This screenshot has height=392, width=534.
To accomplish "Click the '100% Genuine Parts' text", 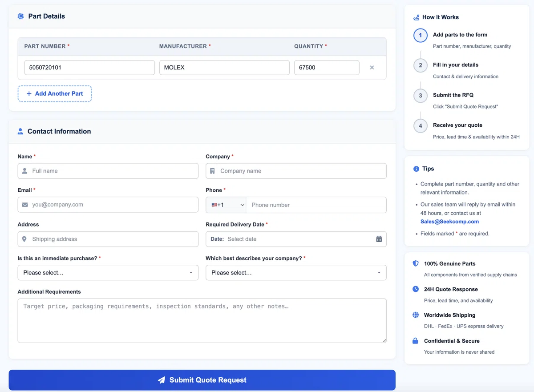I will tap(449, 264).
